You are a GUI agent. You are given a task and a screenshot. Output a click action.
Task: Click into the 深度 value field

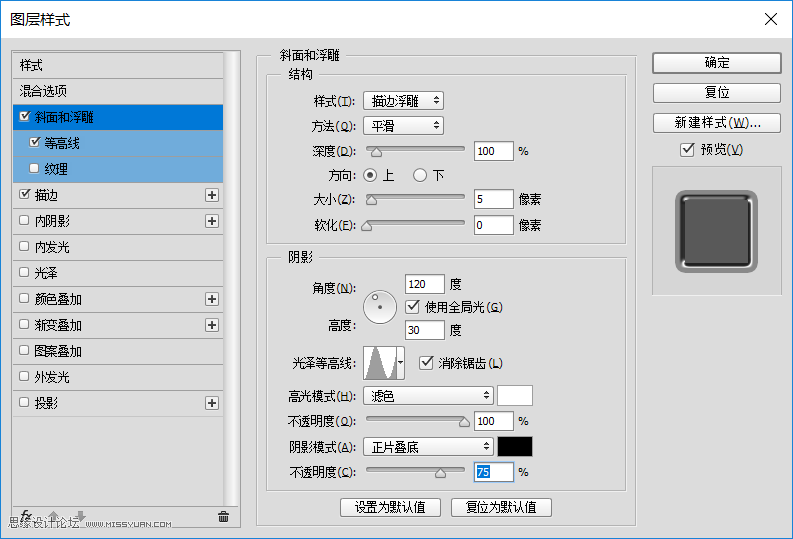tap(493, 151)
